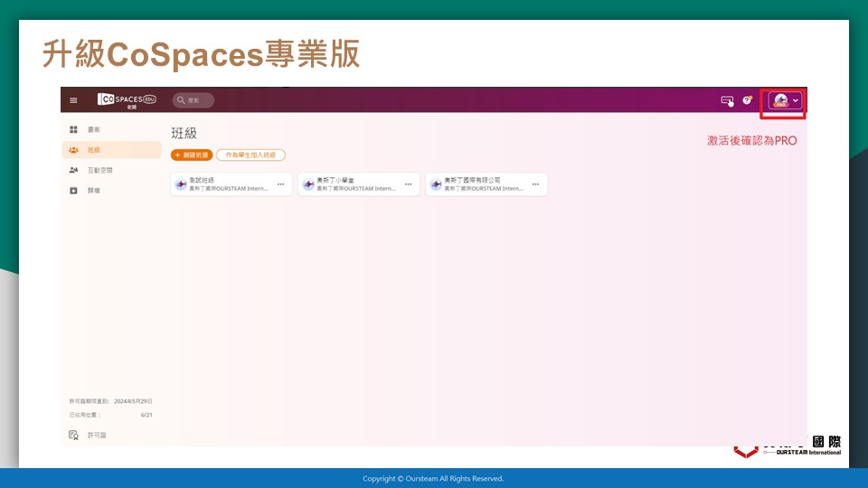Open the class code entry icon in header
Image resolution: width=868 pixels, height=488 pixels.
(727, 100)
